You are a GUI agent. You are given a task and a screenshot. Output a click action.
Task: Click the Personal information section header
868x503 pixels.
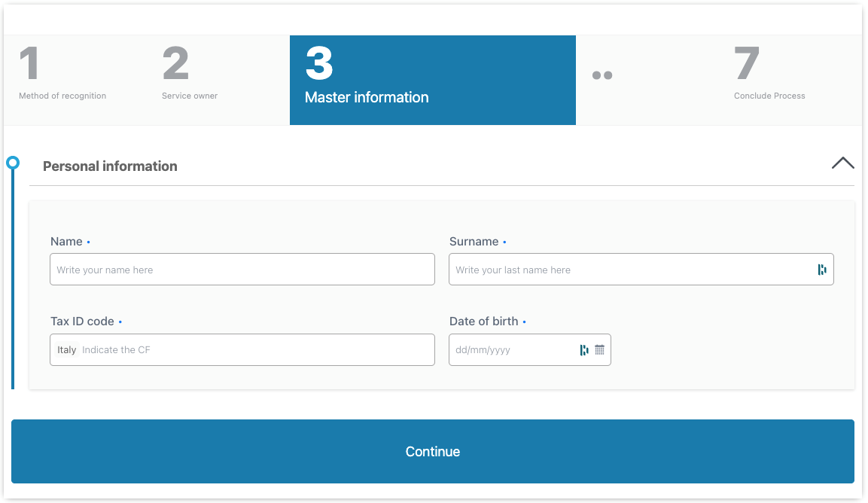tap(110, 166)
